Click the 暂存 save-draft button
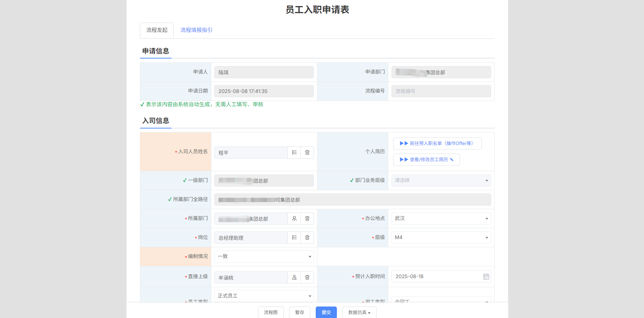Viewport: 644px width, 318px height. point(300,312)
